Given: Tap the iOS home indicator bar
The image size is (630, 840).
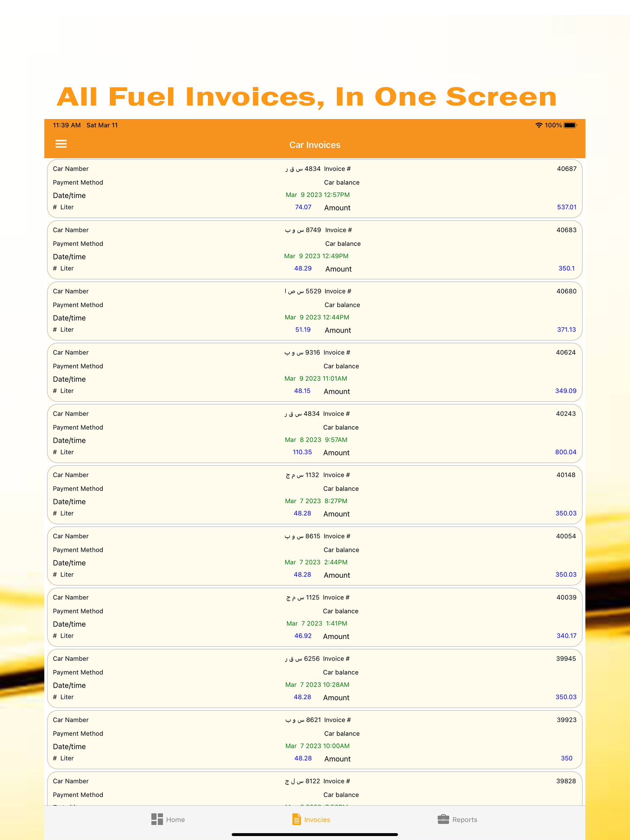Looking at the screenshot, I should tap(315, 834).
